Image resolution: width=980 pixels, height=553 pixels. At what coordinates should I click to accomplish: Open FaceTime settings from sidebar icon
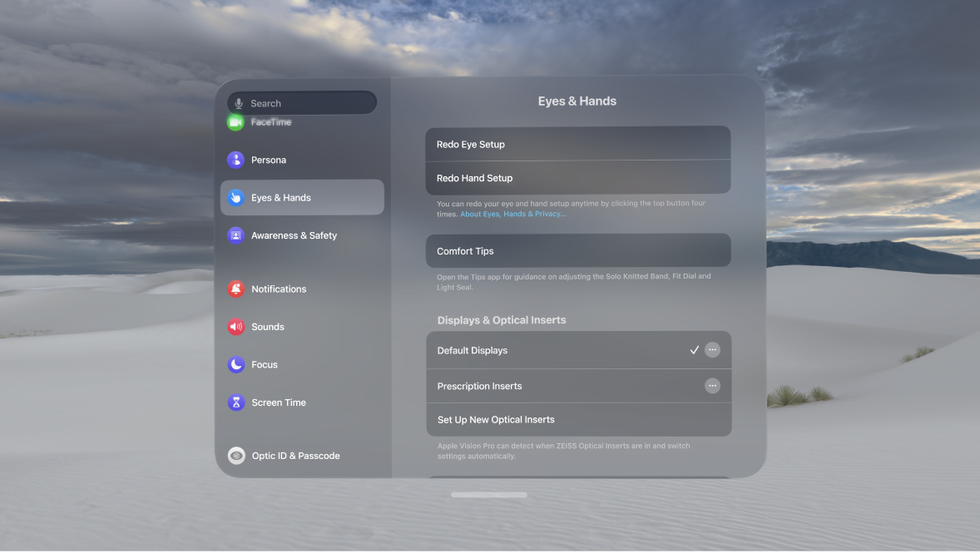pyautogui.click(x=235, y=121)
